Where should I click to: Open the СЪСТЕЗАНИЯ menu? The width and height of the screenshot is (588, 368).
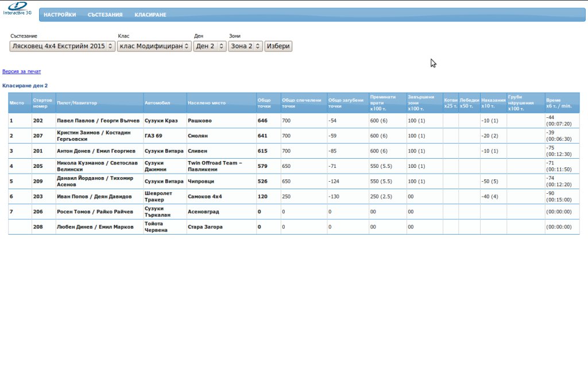105,15
